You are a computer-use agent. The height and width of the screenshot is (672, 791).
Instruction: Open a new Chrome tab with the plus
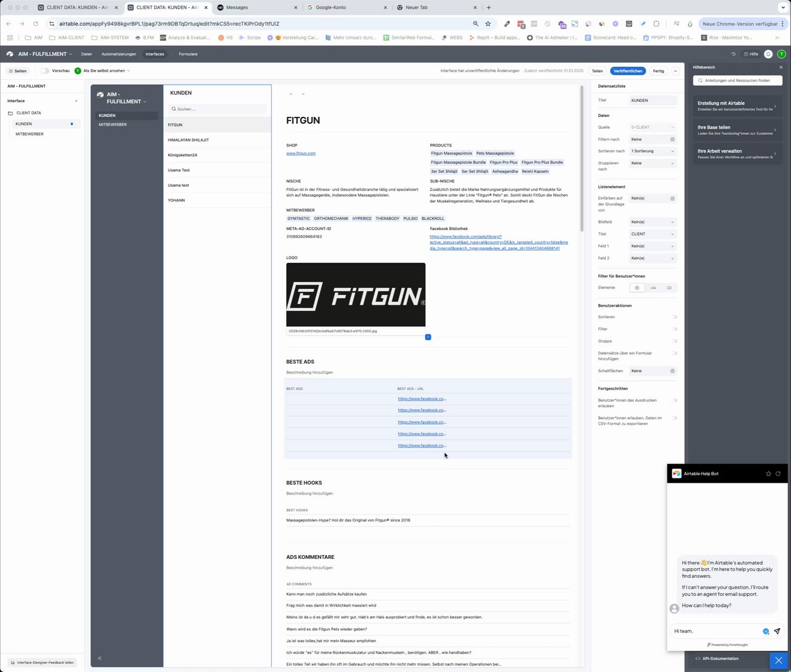coord(489,7)
